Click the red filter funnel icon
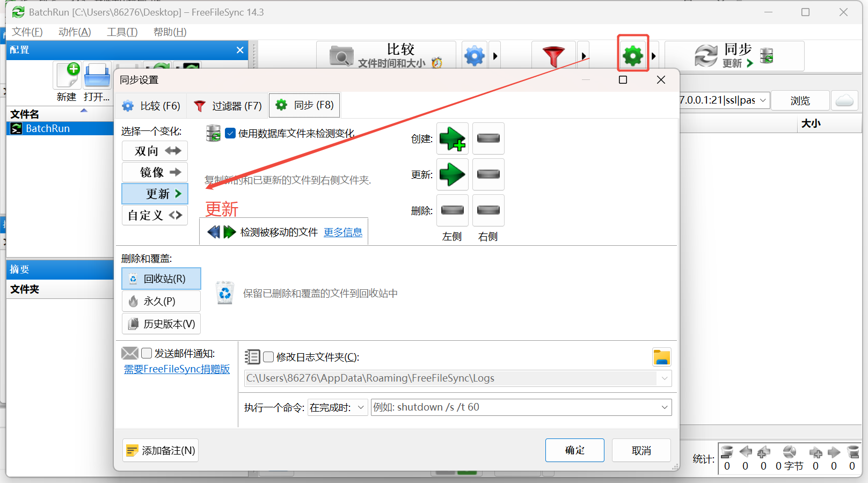Viewport: 868px width, 483px height. coord(553,56)
